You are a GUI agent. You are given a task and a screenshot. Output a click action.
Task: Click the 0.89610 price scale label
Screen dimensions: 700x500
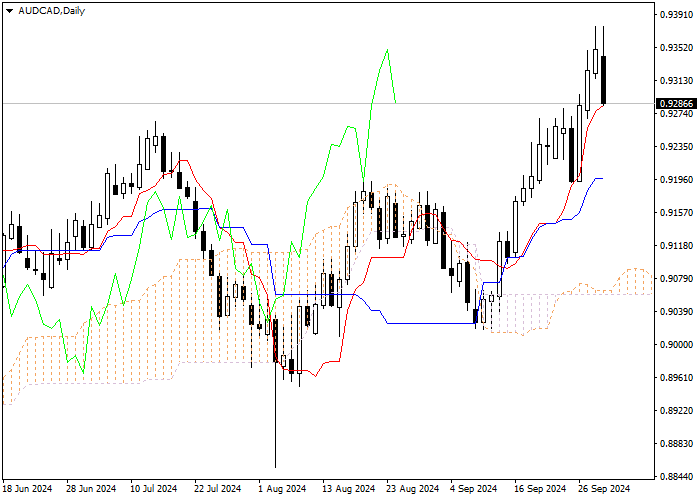677,378
